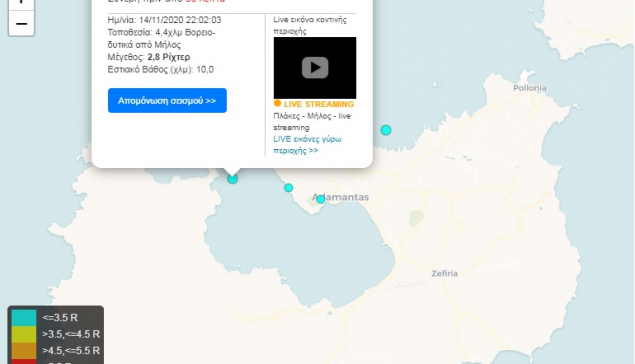Click the Απομόνωση σεισμού button

coord(167,100)
